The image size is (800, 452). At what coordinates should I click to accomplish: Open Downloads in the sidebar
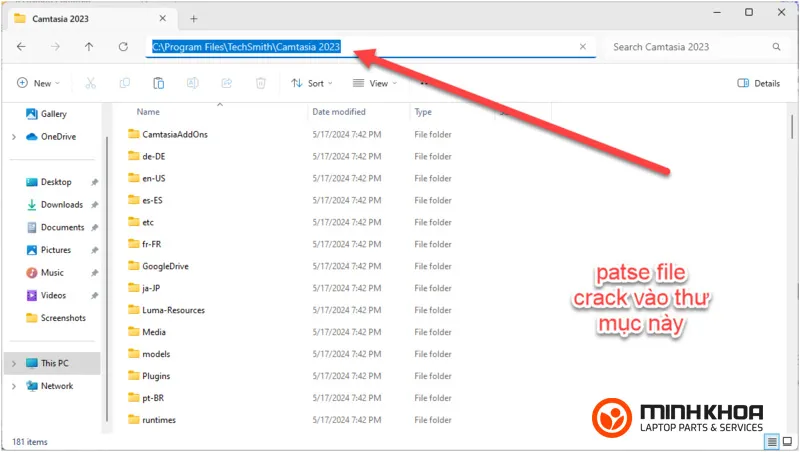click(61, 205)
